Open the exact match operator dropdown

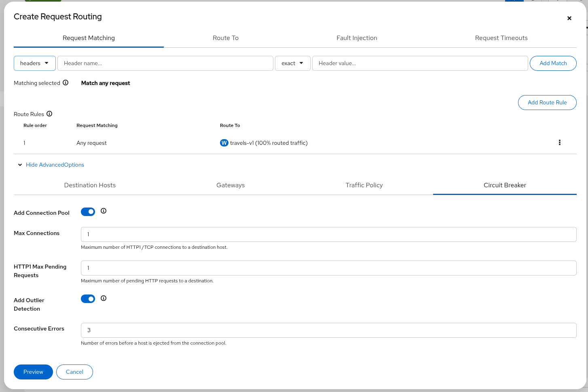click(292, 63)
